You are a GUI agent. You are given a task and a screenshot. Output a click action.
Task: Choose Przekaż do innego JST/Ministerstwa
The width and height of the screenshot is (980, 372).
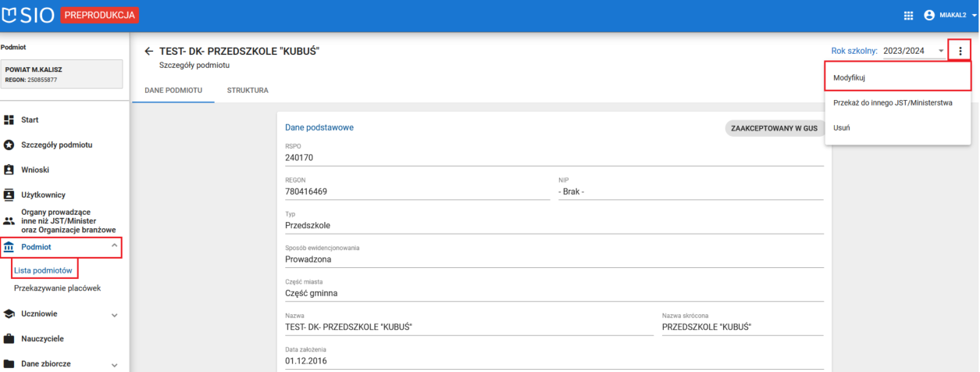tap(893, 102)
